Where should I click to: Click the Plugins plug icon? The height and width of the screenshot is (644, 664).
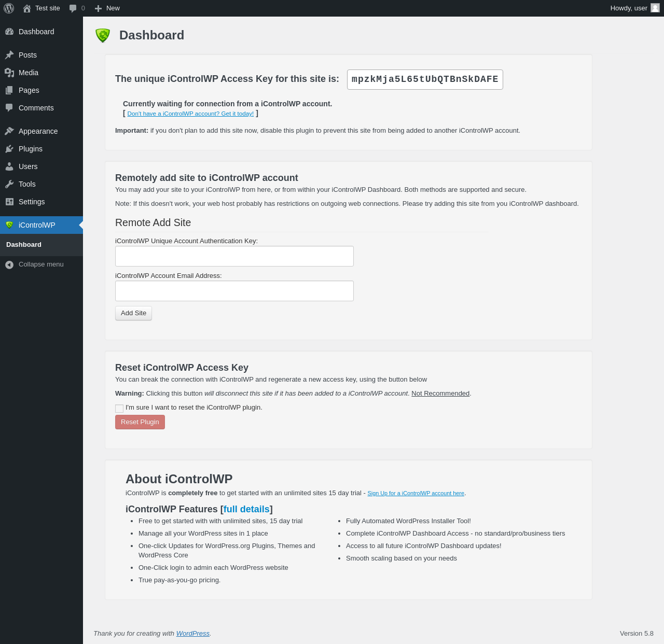tap(9, 149)
